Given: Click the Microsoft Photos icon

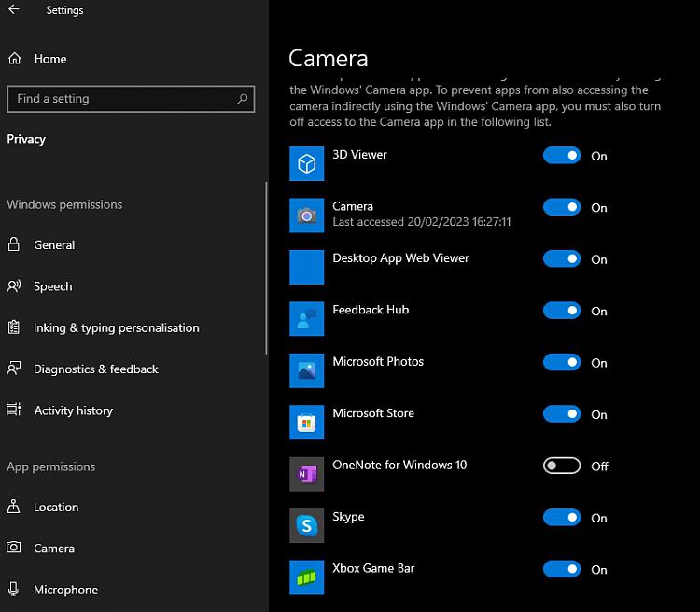Looking at the screenshot, I should click(x=307, y=370).
